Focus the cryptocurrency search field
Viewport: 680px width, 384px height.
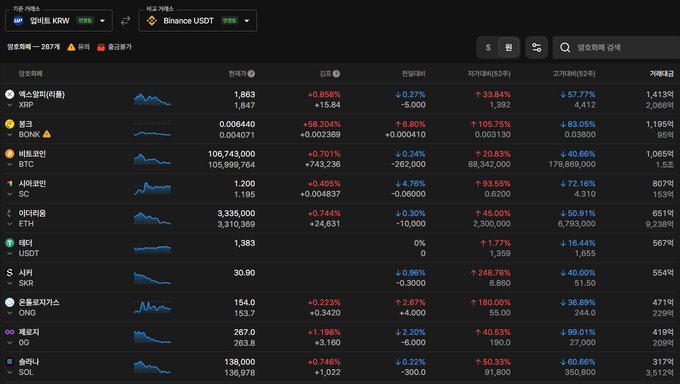coord(616,47)
